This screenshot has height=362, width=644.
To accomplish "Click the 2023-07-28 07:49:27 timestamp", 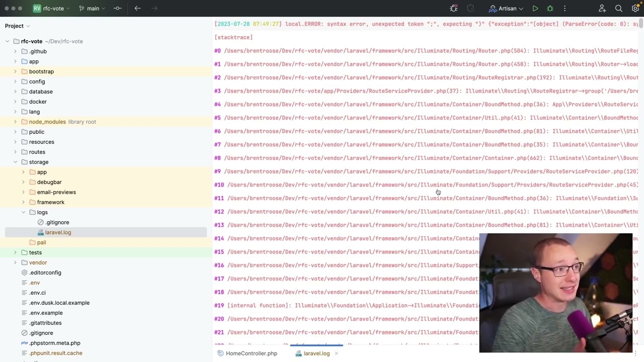I will (249, 24).
